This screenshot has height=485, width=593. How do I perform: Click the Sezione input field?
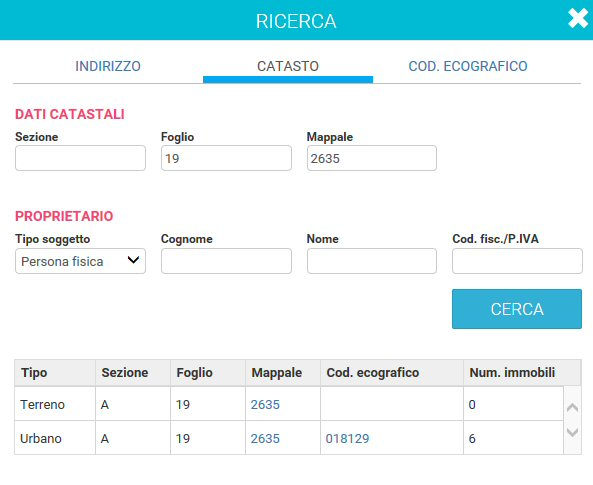(80, 158)
